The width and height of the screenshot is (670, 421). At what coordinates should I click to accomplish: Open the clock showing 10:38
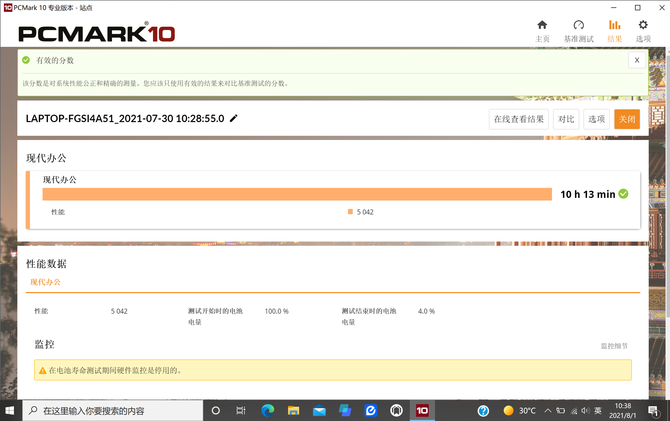pos(623,411)
